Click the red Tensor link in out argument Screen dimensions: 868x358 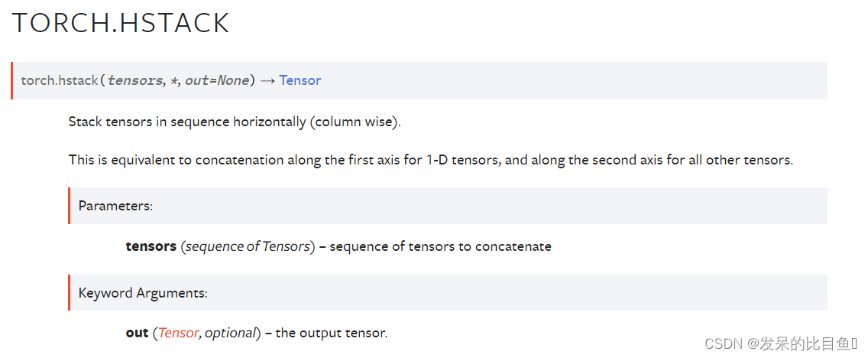pos(178,333)
